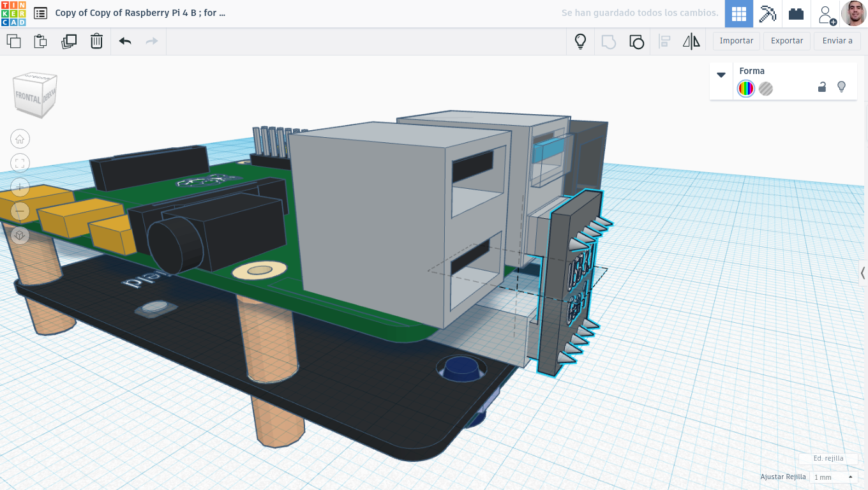
Task: Collapse the Forma shape panel
Action: (721, 75)
